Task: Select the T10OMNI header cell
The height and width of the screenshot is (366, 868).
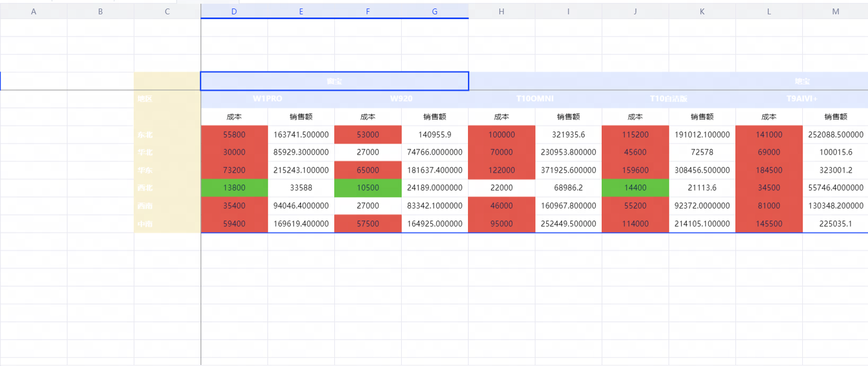Action: click(x=535, y=99)
